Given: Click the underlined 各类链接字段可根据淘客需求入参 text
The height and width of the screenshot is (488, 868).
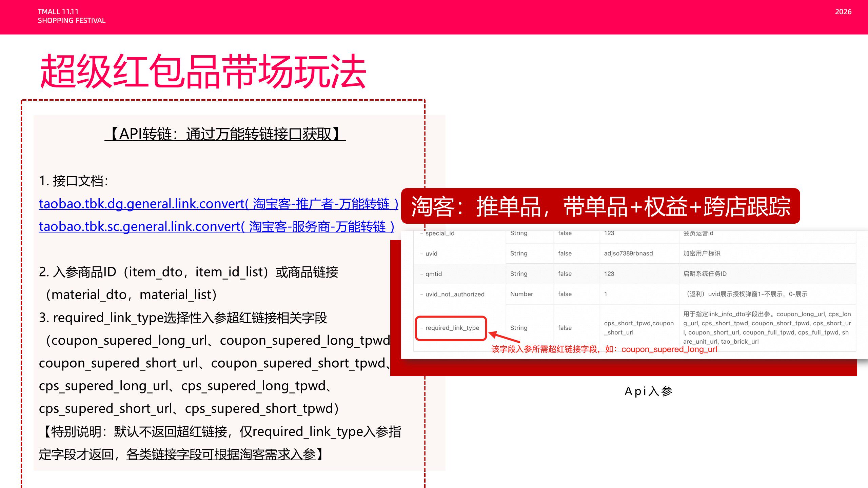Looking at the screenshot, I should click(x=221, y=454).
